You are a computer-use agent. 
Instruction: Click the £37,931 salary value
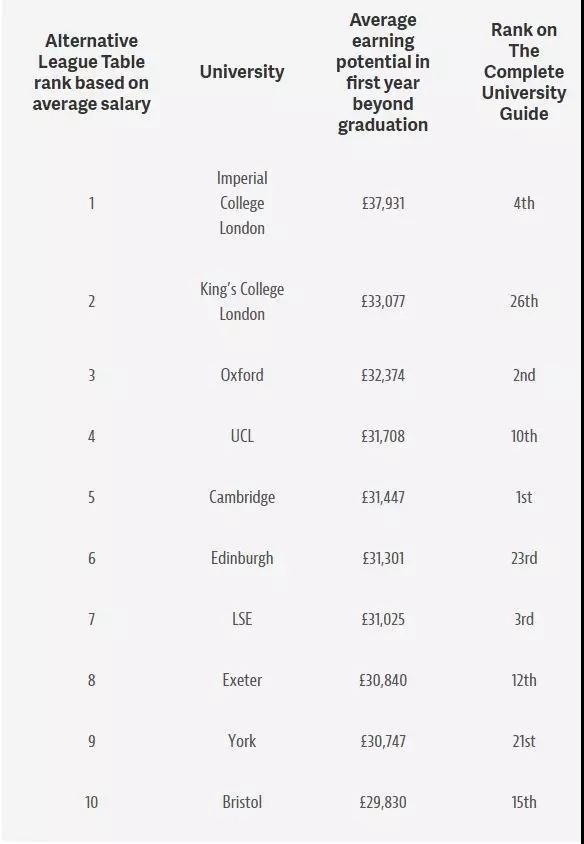pyautogui.click(x=383, y=203)
